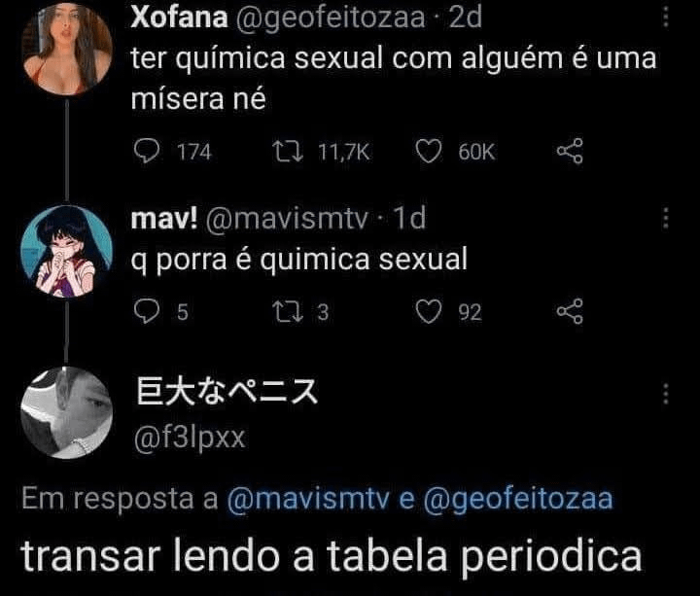
Task: Open more options on Xofana's tweet
Action: point(666,18)
